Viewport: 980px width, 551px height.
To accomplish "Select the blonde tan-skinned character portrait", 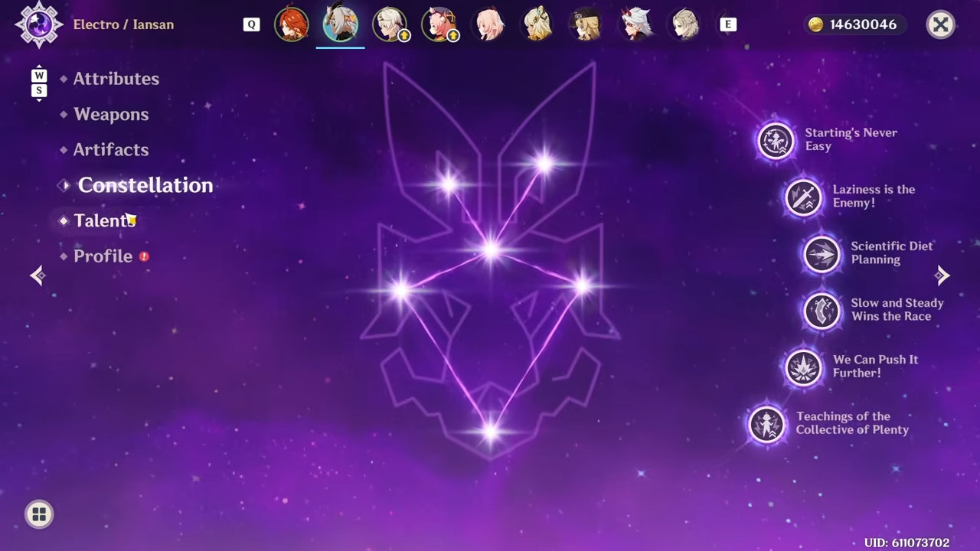I will click(x=537, y=24).
